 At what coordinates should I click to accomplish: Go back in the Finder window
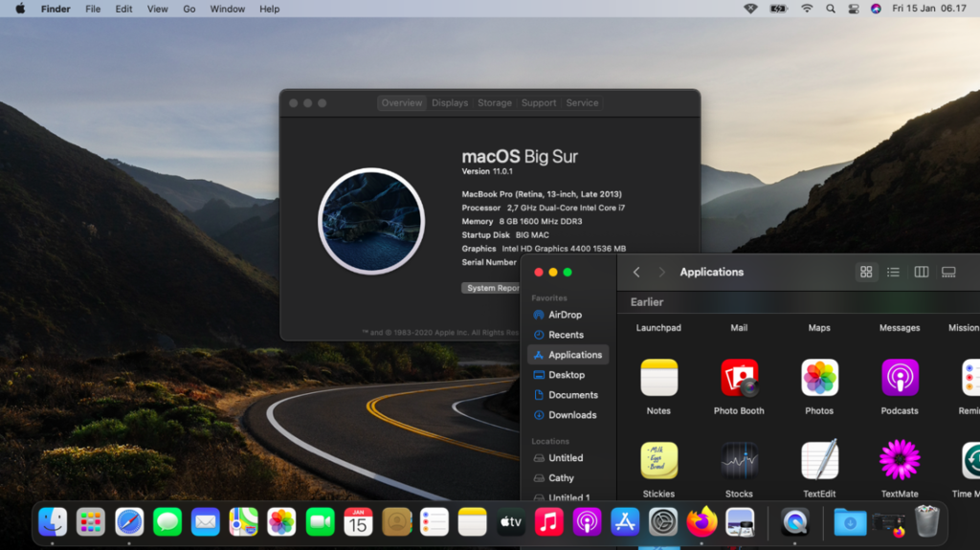coord(636,272)
